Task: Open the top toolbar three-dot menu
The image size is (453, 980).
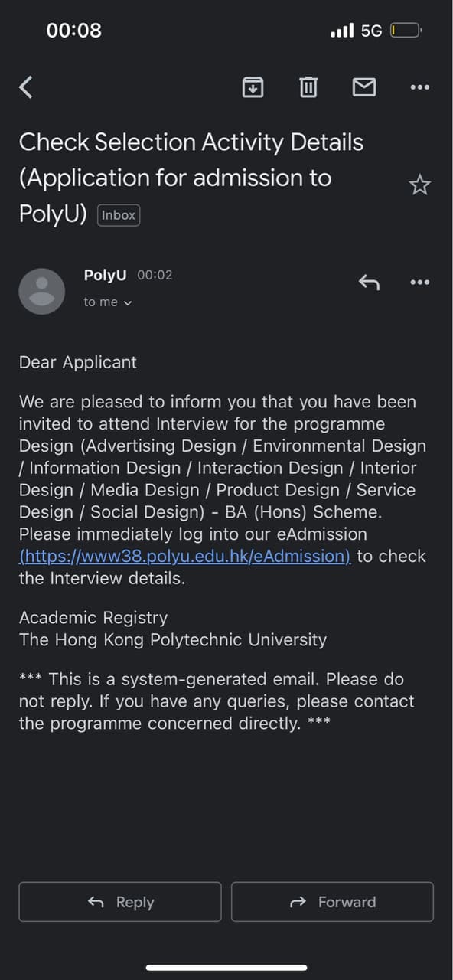Action: click(x=419, y=87)
